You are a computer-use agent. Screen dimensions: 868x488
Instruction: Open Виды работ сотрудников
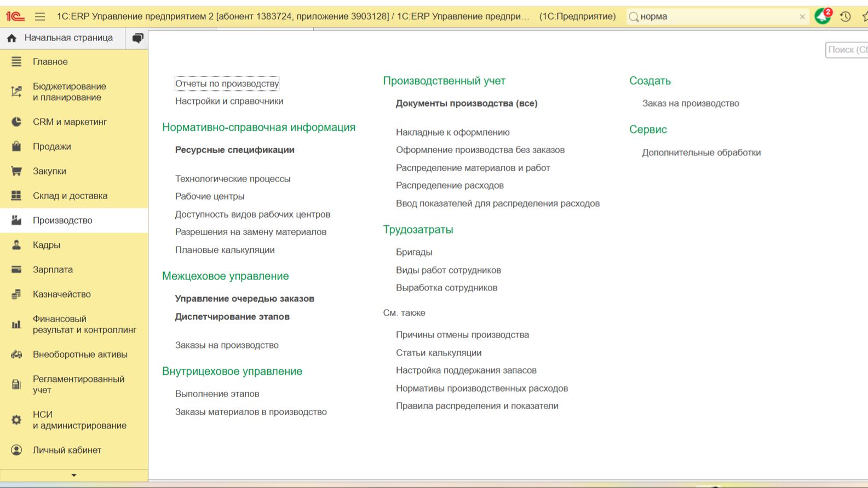449,270
